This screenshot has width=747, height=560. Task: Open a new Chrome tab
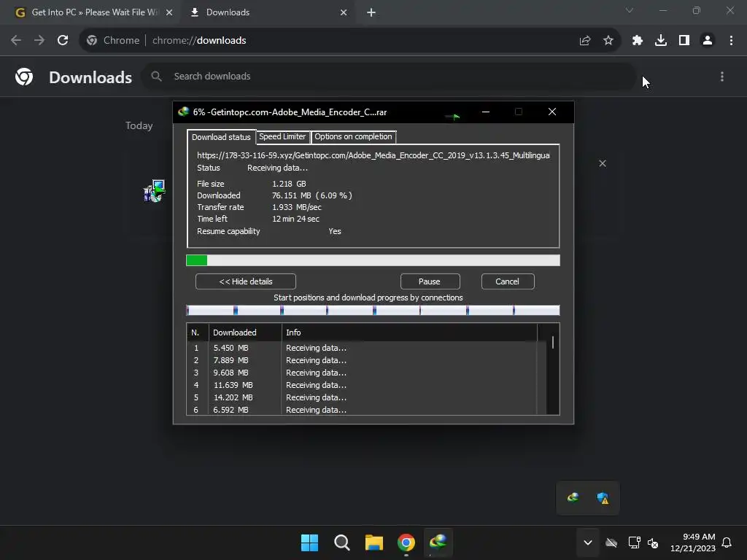[371, 12]
